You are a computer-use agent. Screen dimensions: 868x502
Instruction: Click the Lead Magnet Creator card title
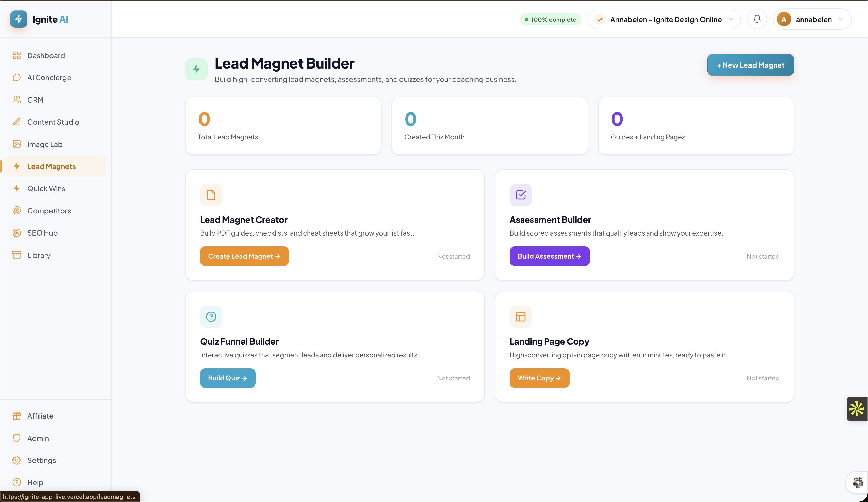pyautogui.click(x=244, y=220)
